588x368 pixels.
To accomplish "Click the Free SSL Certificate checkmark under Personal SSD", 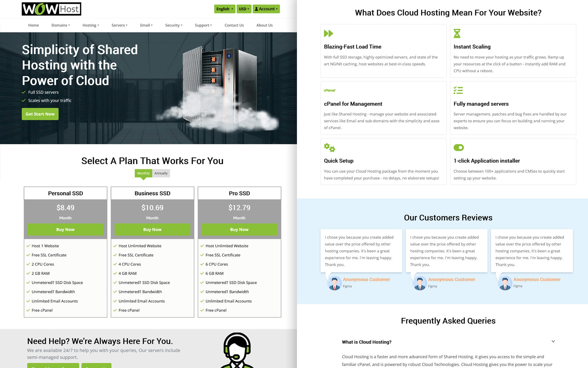I will coord(28,255).
